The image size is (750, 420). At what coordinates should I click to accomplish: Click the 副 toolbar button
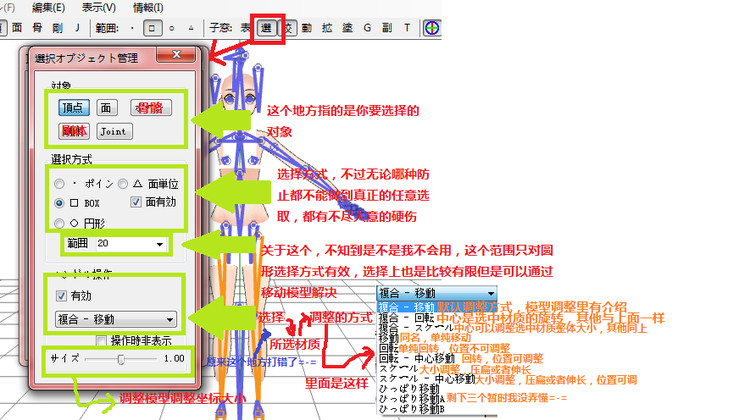point(387,28)
